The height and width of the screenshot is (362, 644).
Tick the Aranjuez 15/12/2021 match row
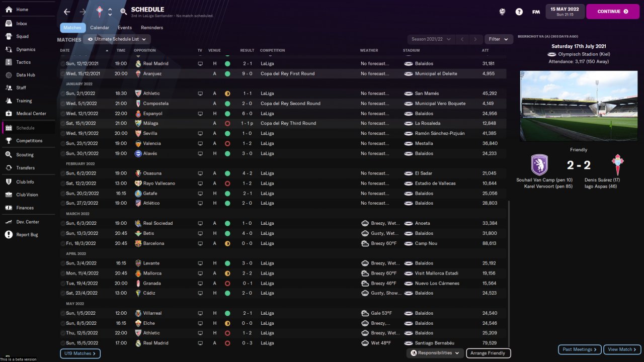point(63,74)
